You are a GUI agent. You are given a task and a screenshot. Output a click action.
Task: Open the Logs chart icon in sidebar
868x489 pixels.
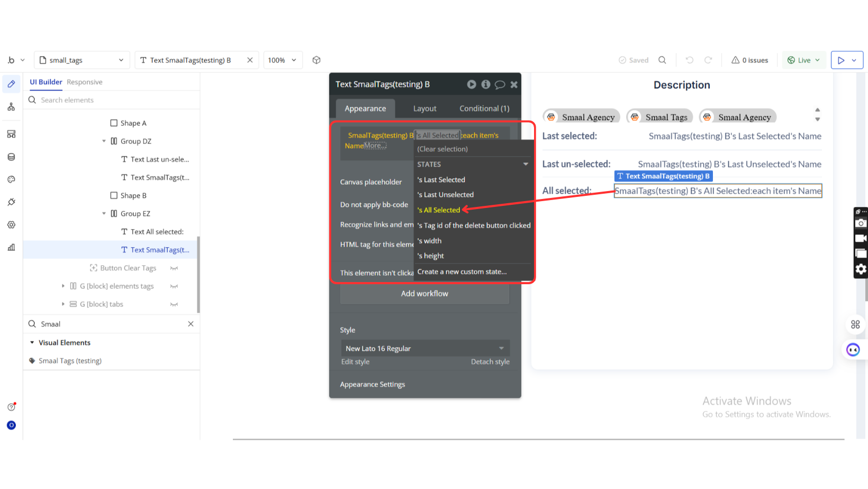(x=11, y=247)
